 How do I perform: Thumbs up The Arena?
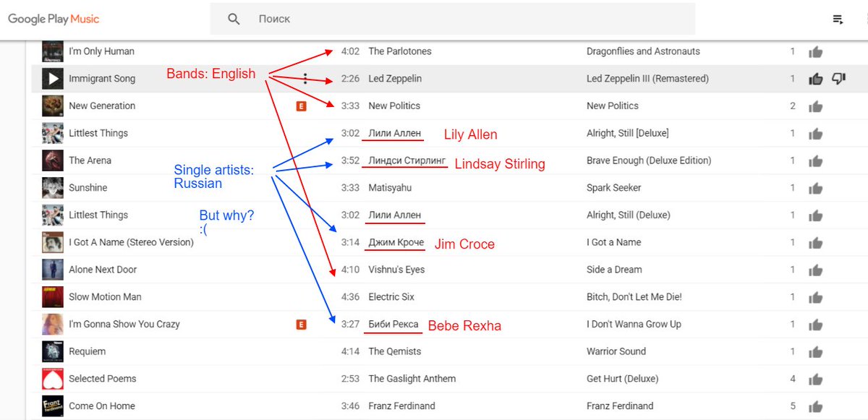click(x=816, y=161)
